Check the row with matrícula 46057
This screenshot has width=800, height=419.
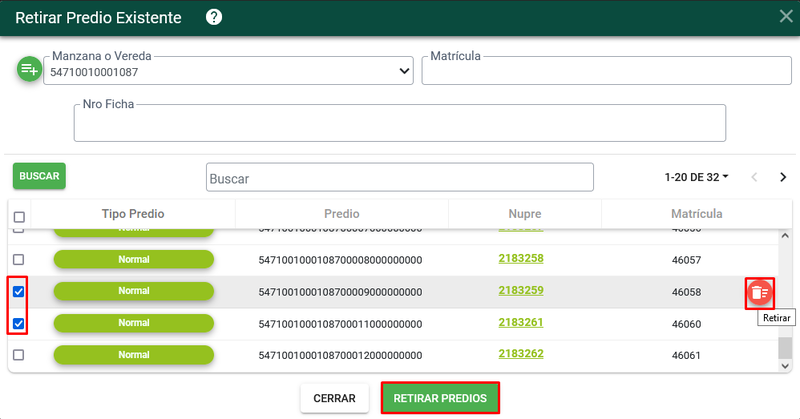18,259
